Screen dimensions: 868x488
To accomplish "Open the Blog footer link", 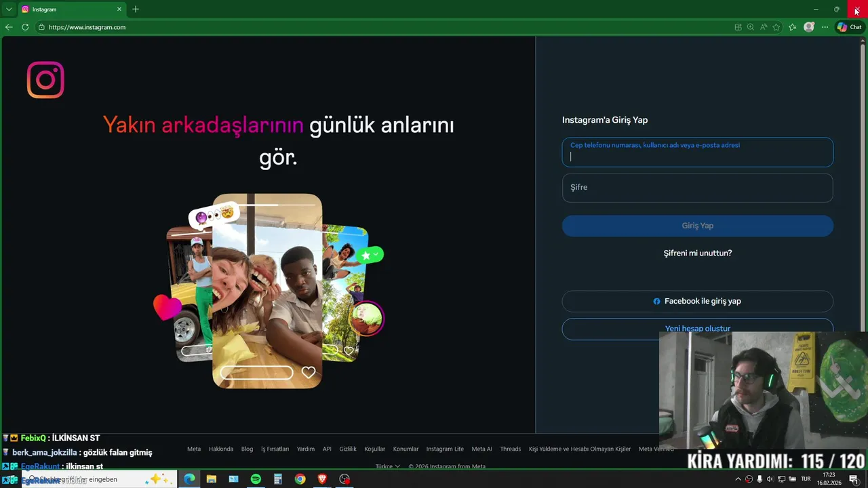I will tap(247, 449).
